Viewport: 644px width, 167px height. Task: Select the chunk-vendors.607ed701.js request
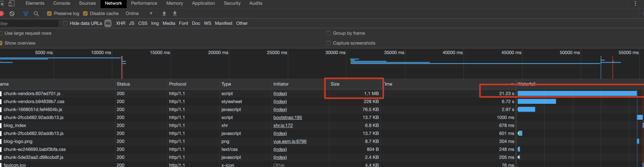pyautogui.click(x=32, y=93)
